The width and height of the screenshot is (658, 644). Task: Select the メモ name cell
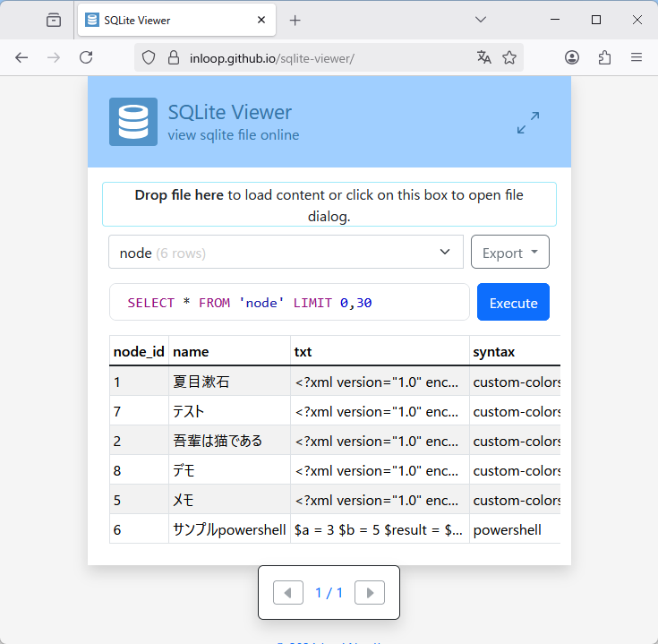pyautogui.click(x=229, y=500)
